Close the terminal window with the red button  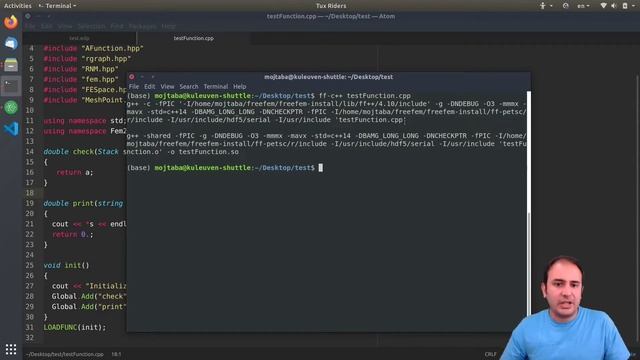coord(132,77)
